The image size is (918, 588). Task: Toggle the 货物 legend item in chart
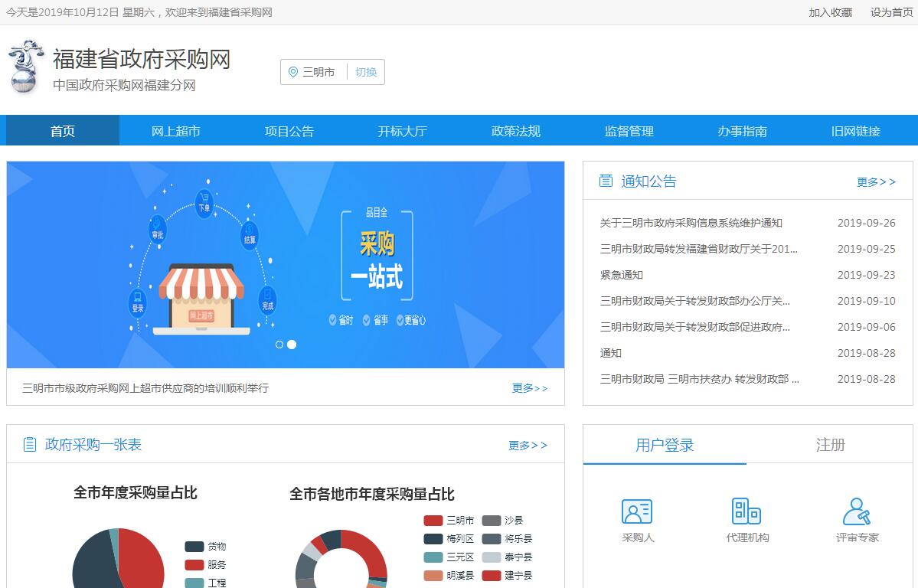205,547
